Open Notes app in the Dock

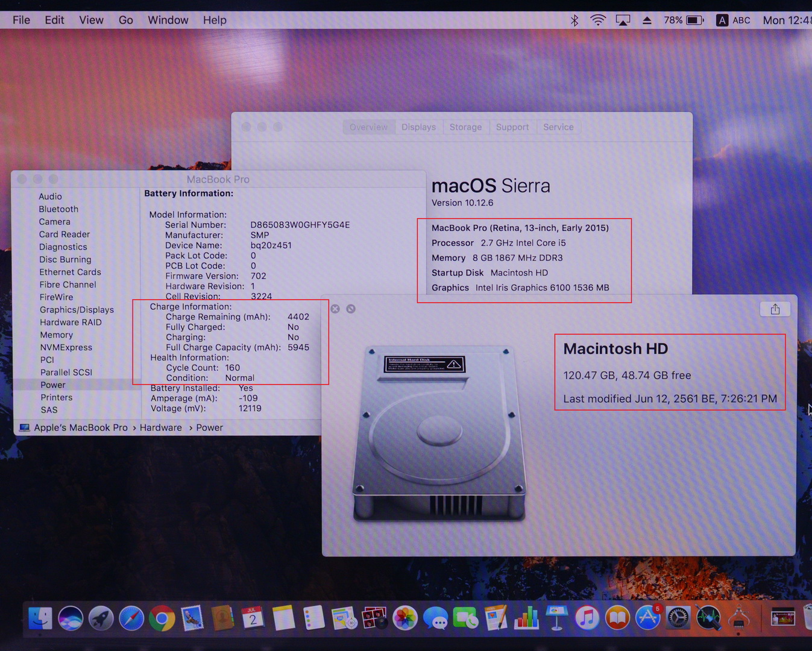tap(283, 618)
